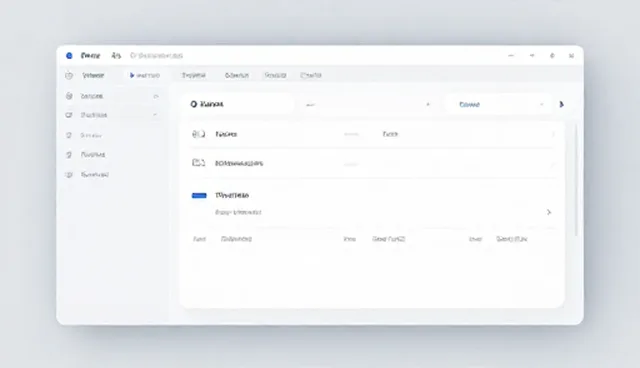Image resolution: width=640 pixels, height=368 pixels.
Task: Minimize the window using the leftmost title bar control
Action: [511, 55]
